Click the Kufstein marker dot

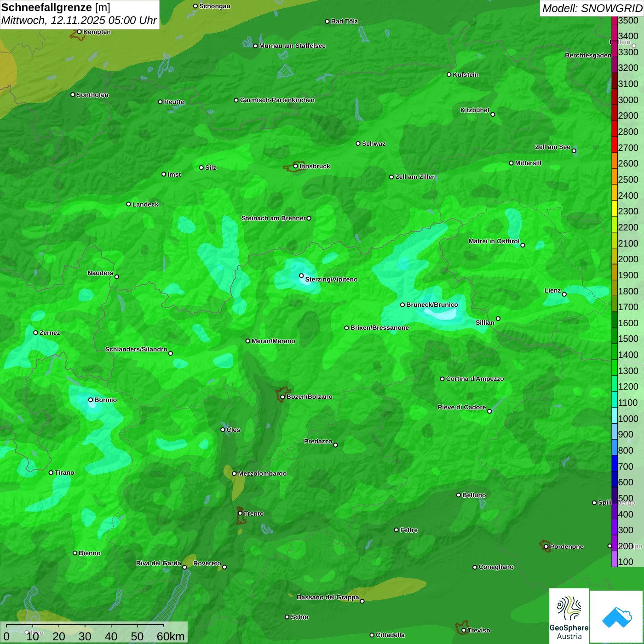tap(449, 75)
